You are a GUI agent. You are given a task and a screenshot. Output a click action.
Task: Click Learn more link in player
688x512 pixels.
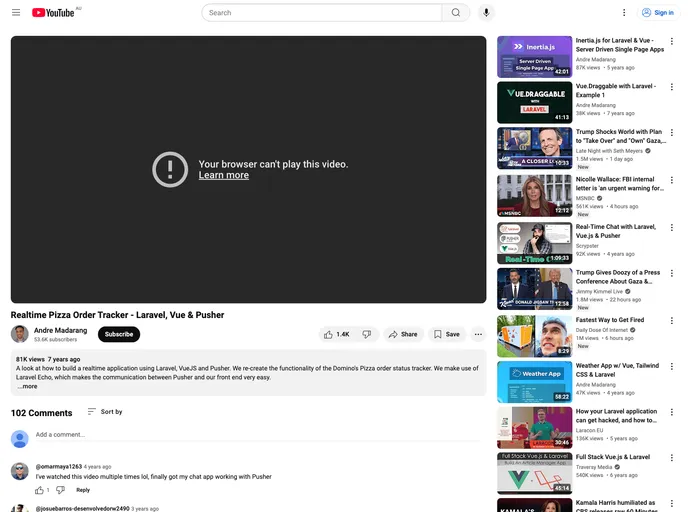223,176
